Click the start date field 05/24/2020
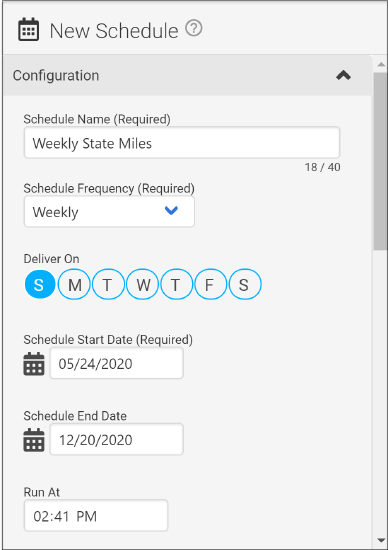This screenshot has height=550, width=388. point(116,363)
